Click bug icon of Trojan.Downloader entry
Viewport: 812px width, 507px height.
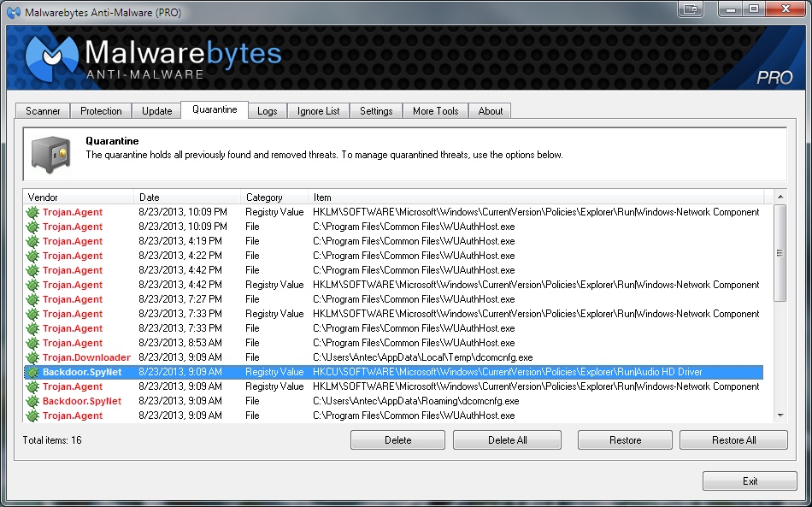32,357
